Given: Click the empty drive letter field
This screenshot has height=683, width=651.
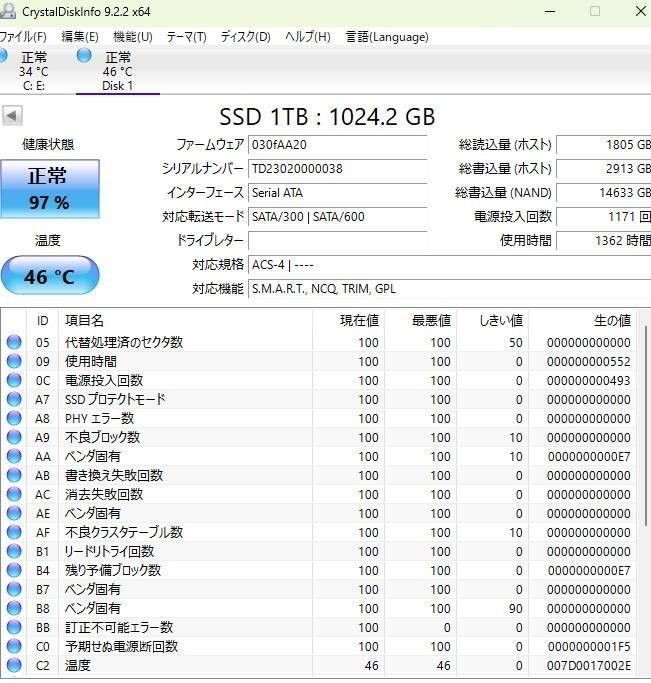Looking at the screenshot, I should (337, 240).
